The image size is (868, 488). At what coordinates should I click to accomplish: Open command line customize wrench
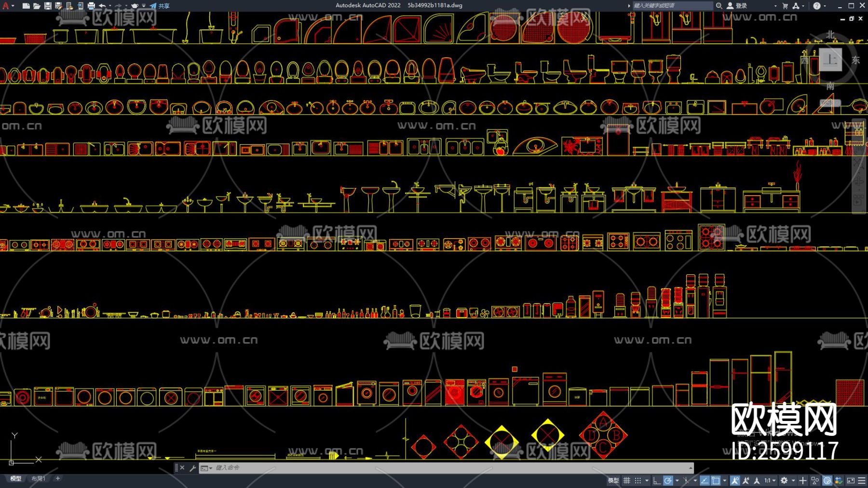point(192,468)
